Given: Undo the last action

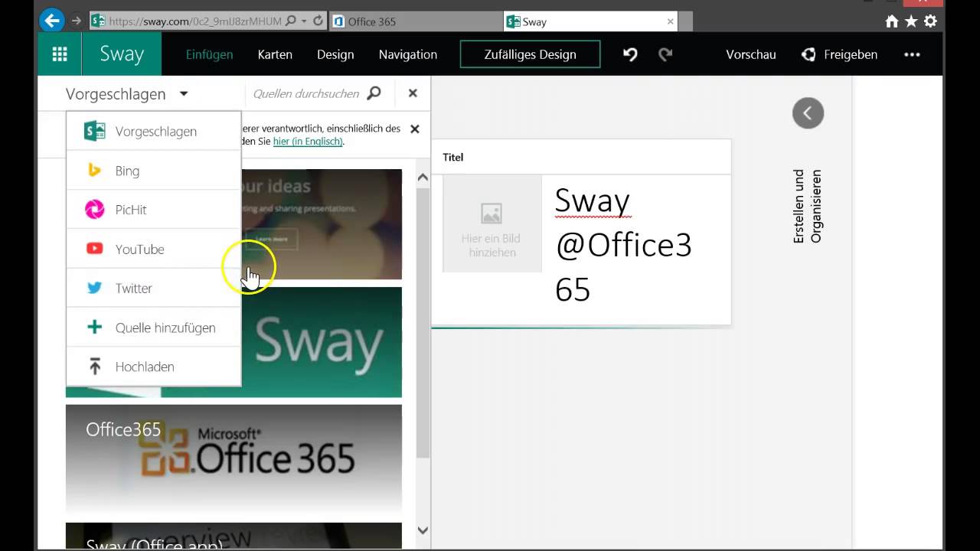Looking at the screenshot, I should click(630, 54).
